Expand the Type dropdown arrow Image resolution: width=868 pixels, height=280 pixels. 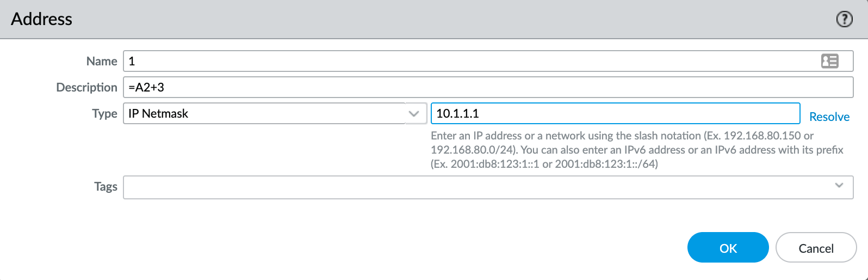click(x=414, y=114)
